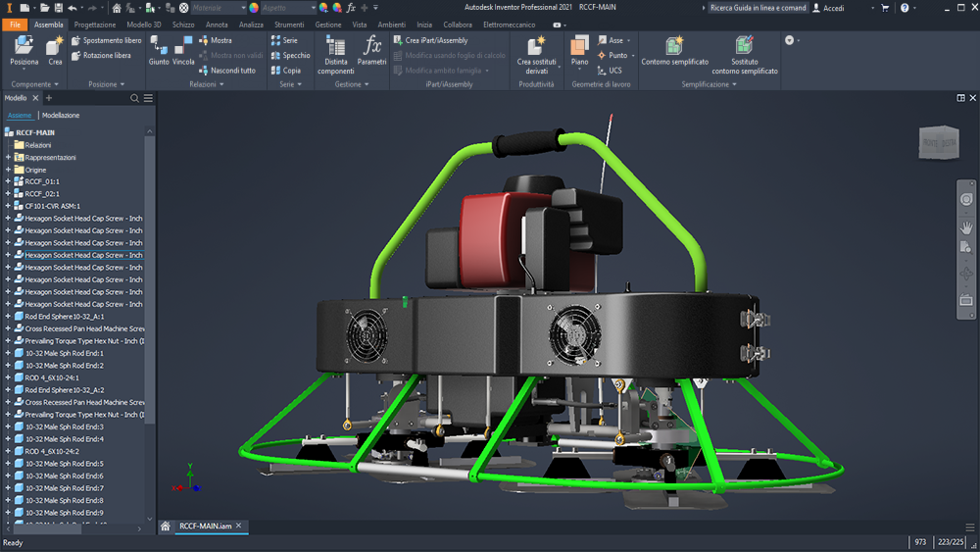
Task: Click the Pan hand navigation tool
Action: [x=966, y=226]
